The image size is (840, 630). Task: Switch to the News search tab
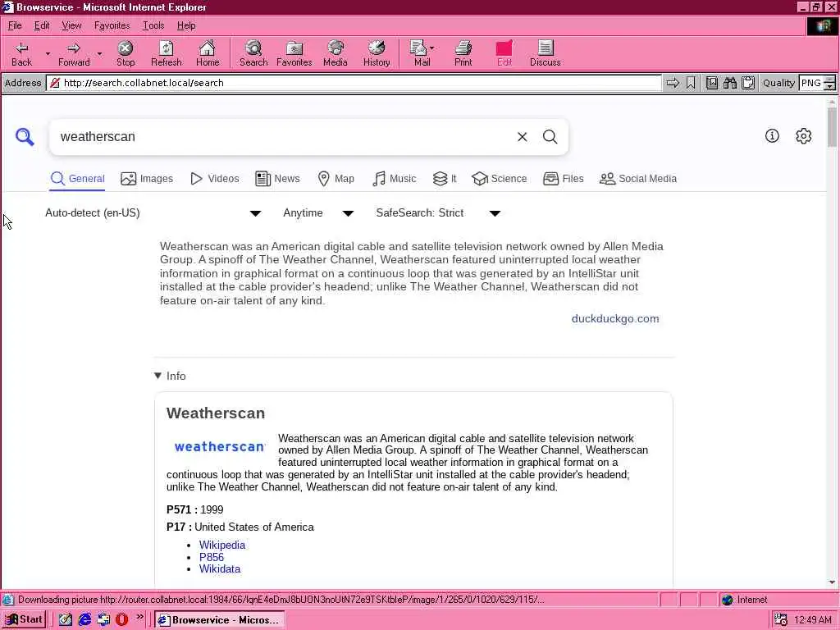pyautogui.click(x=277, y=179)
